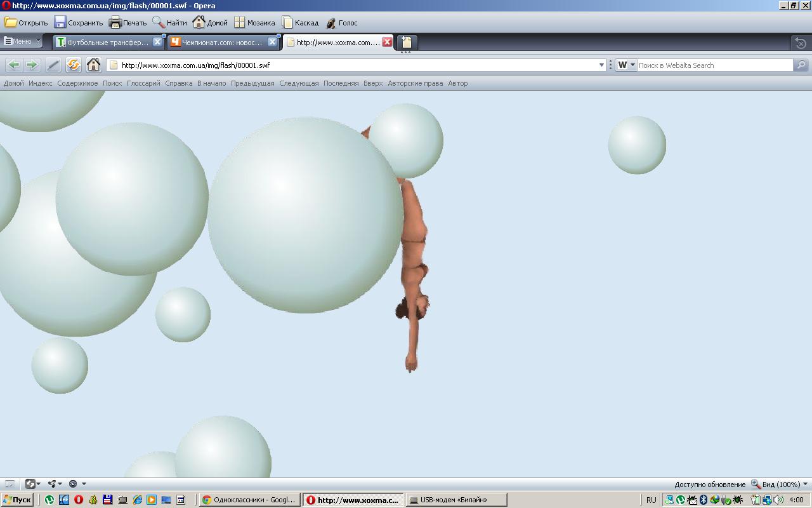
Task: Toggle the Голос (Voice) control
Action: [331, 23]
